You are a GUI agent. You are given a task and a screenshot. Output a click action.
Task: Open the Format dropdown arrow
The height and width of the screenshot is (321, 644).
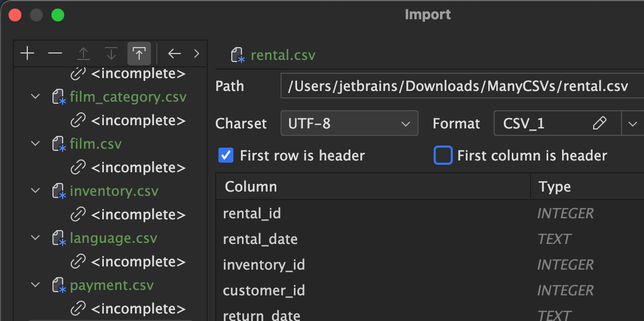click(632, 124)
